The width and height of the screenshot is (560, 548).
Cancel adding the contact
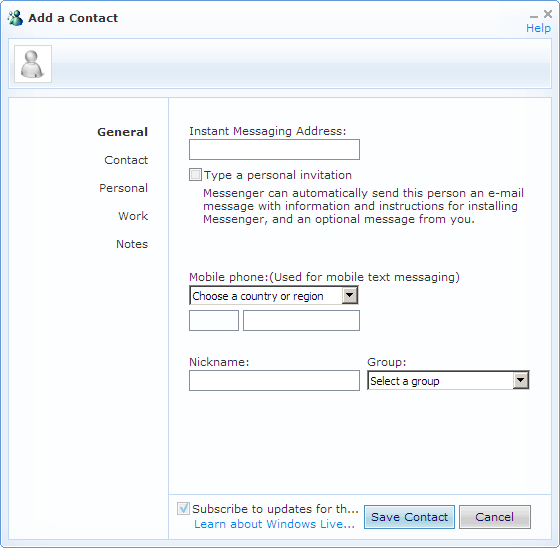(495, 517)
